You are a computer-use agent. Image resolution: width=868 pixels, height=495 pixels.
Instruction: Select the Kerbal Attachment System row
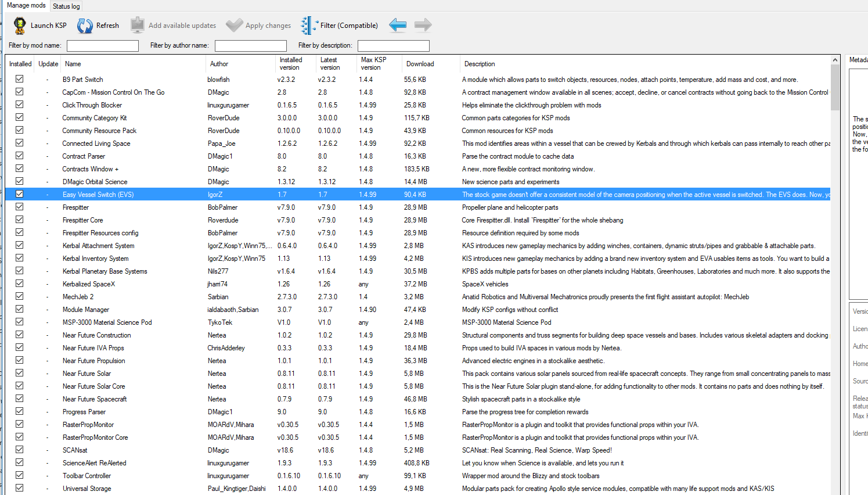point(418,246)
